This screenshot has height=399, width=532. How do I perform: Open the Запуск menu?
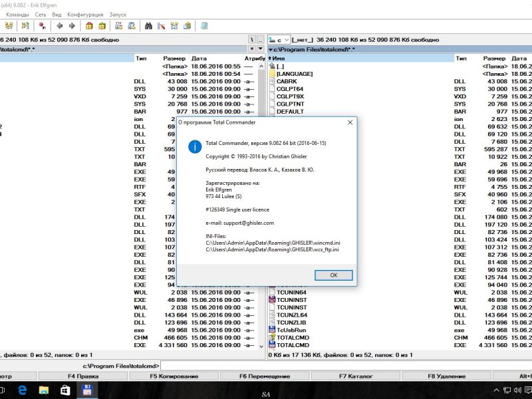118,15
